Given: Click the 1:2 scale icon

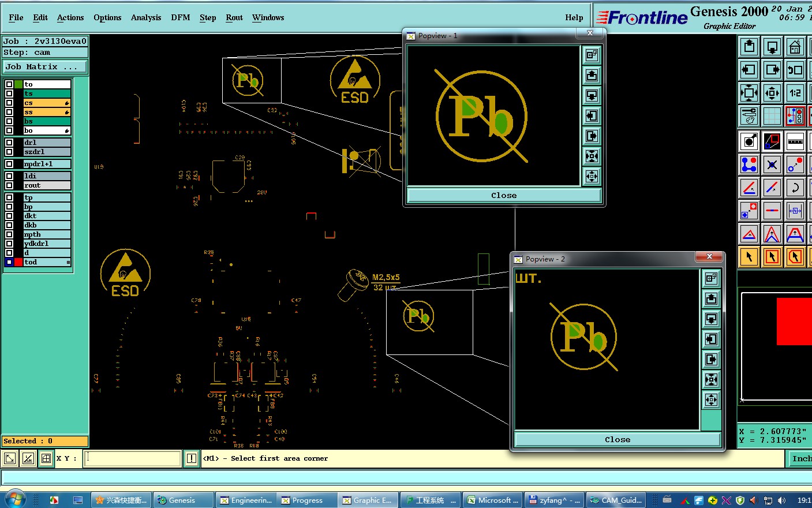Looking at the screenshot, I should (x=795, y=93).
